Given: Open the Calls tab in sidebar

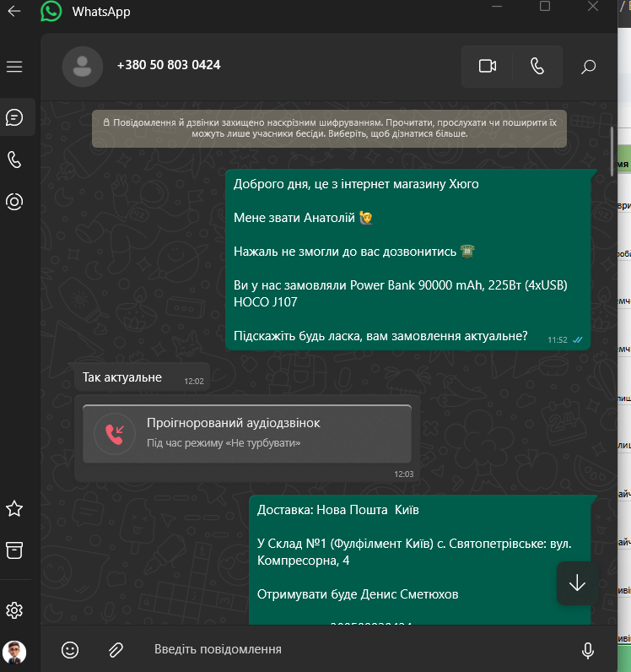Looking at the screenshot, I should click(14, 160).
